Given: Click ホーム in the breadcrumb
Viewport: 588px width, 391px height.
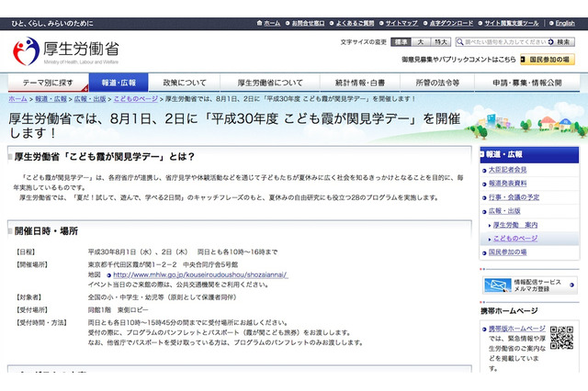Looking at the screenshot, I should (17, 99).
